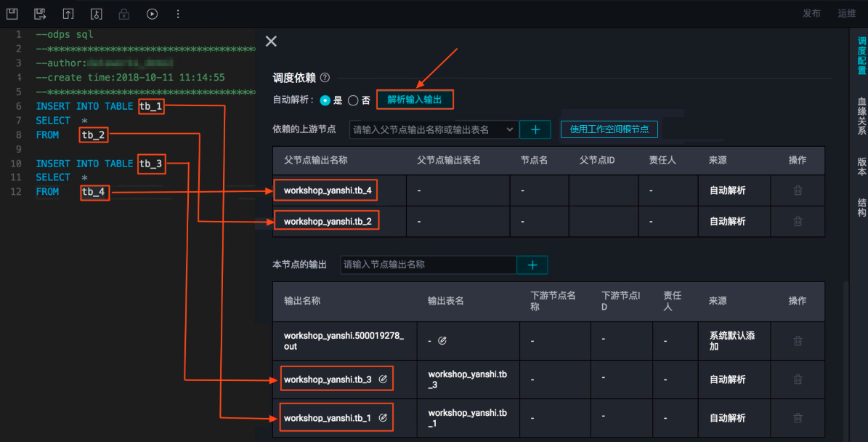Click workshop_yanshi.tb_2 in parent nodes table
868x442 pixels.
(327, 222)
